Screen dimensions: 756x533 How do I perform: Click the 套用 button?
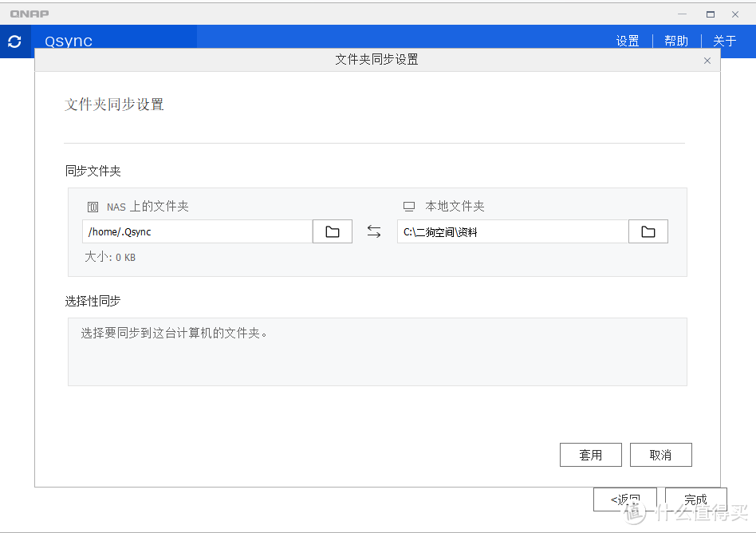pos(591,455)
